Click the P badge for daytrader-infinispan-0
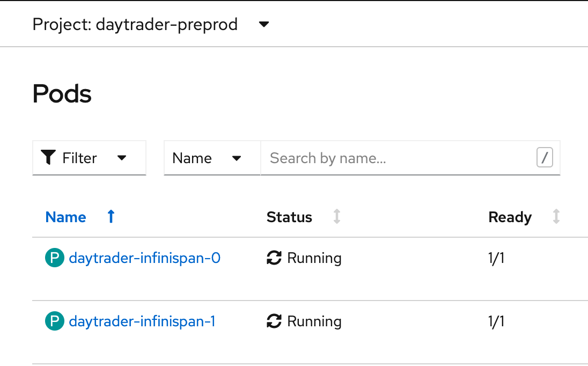The height and width of the screenshot is (366, 588). tap(55, 258)
